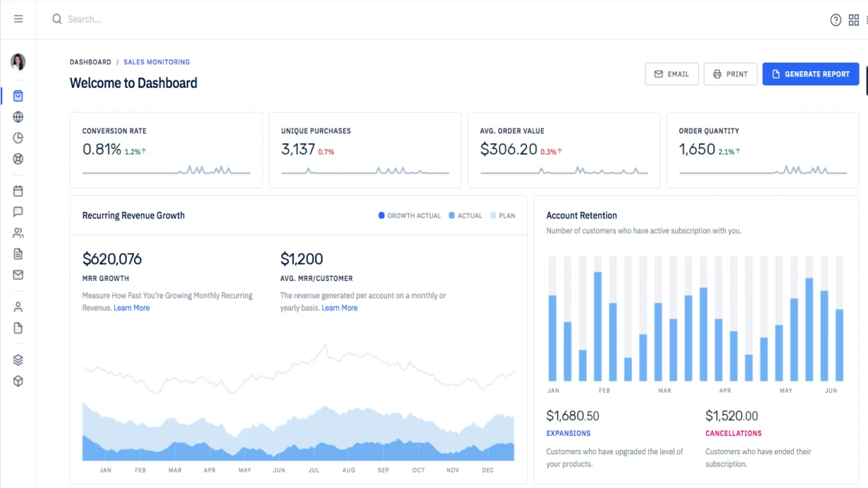Screen dimensions: 868x488
Task: Click the Sales Monitoring breadcrumb
Action: click(x=156, y=62)
